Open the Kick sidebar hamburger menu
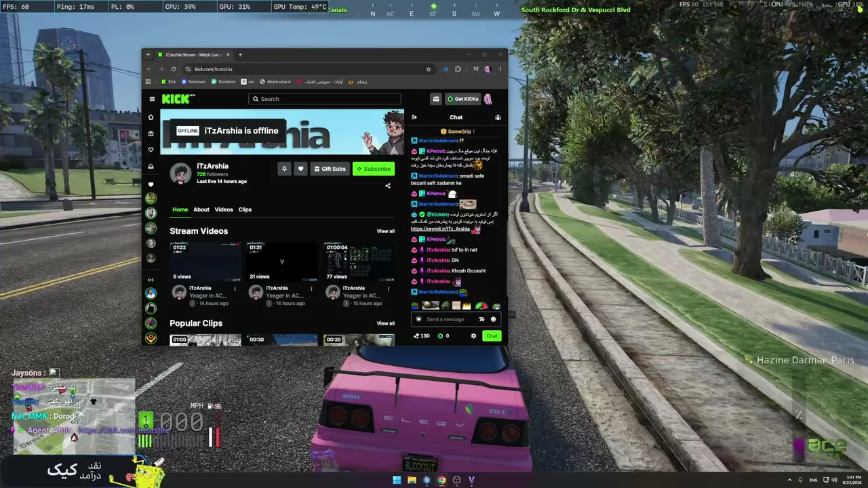Screen dimensions: 868x488 pos(152,99)
